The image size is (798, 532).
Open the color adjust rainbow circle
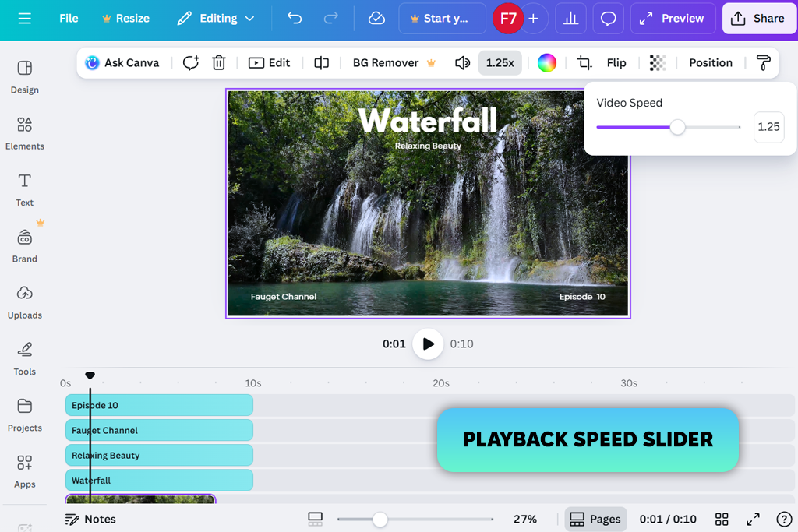point(546,62)
